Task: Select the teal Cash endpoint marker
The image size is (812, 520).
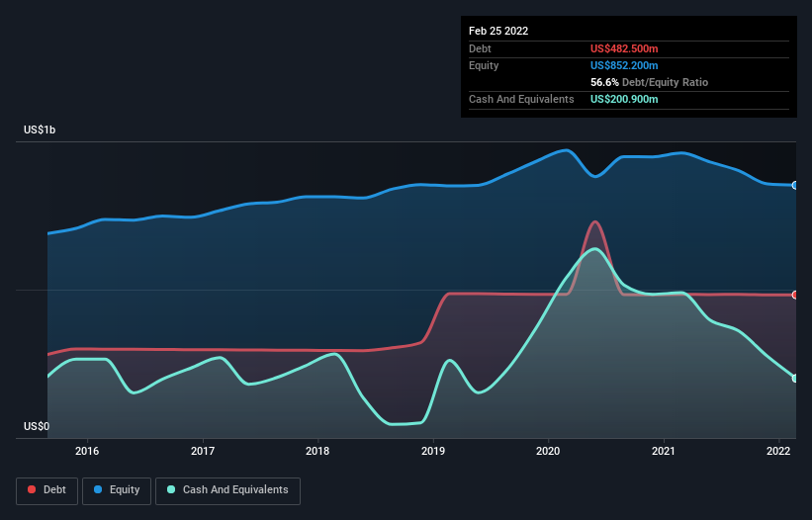Action: click(x=795, y=379)
